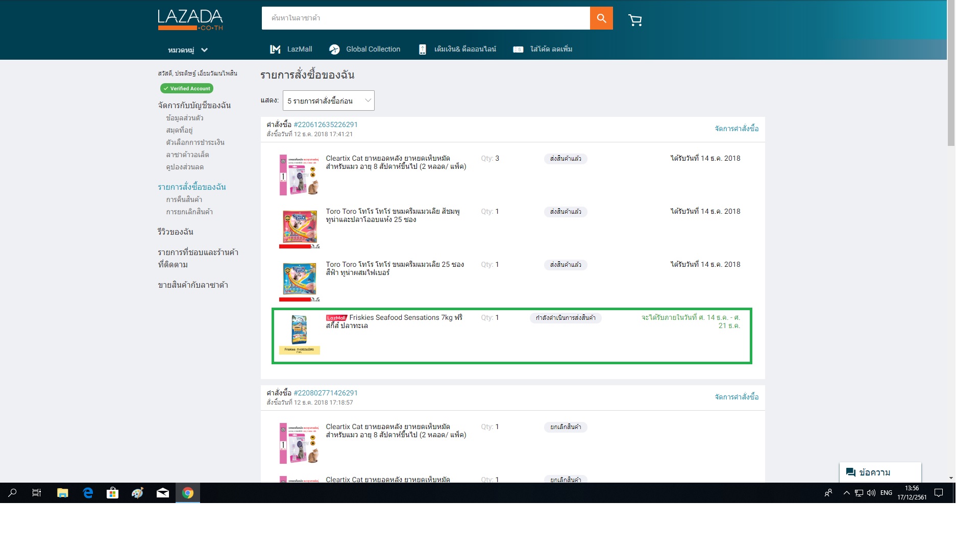This screenshot has height=551, width=980.
Task: Launch Microsoft Edge from taskbar
Action: tap(88, 493)
